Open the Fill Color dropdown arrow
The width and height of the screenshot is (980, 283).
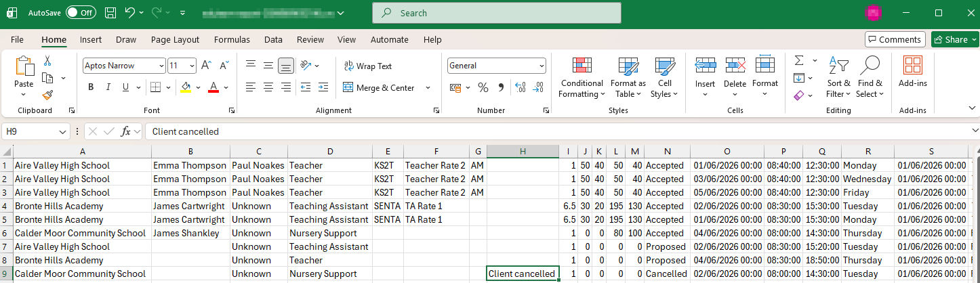point(198,87)
